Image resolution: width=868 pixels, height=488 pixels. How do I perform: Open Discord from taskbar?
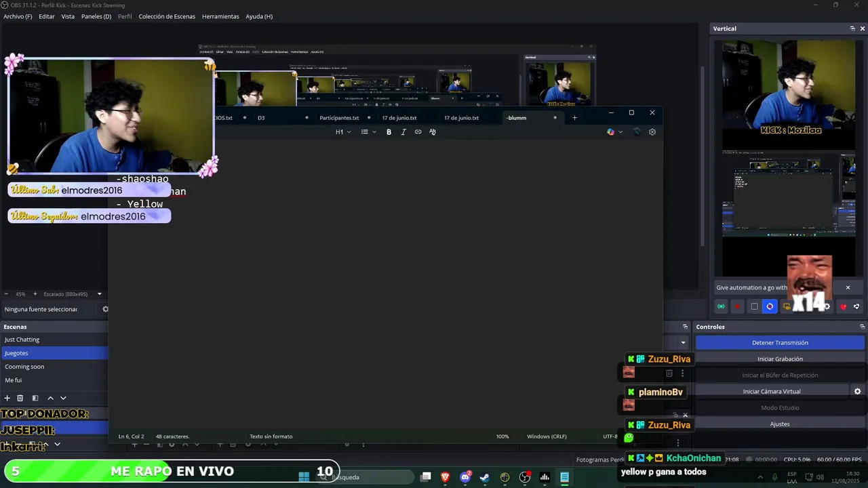(x=465, y=477)
